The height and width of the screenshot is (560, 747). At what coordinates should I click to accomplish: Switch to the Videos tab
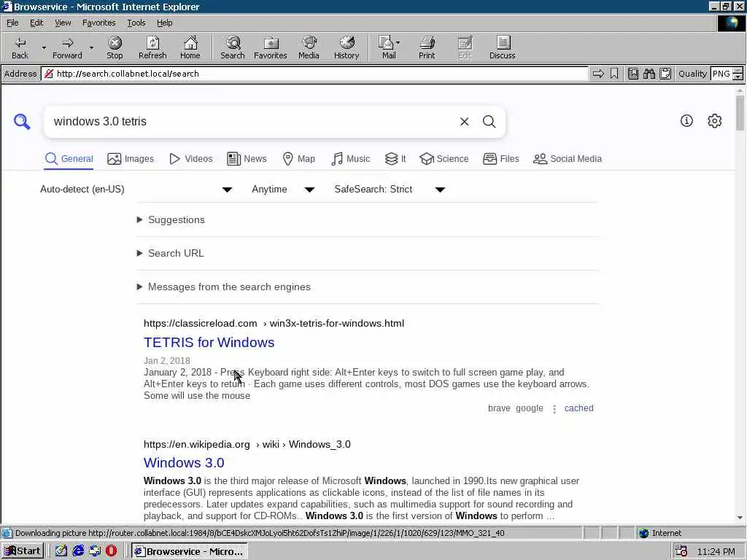point(191,159)
